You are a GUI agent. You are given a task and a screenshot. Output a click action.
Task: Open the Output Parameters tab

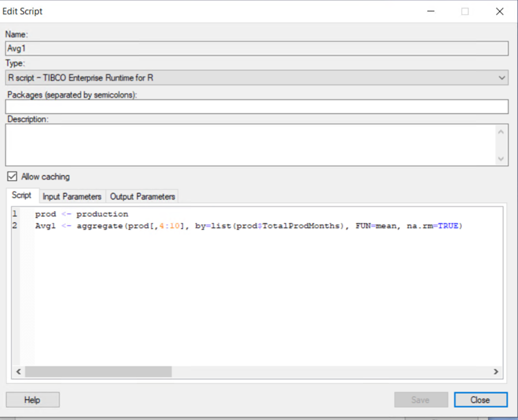click(142, 196)
